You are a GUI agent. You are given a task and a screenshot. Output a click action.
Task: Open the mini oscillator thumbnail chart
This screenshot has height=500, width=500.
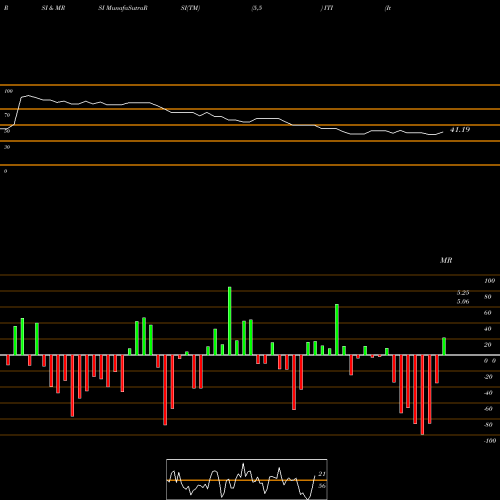click(247, 479)
